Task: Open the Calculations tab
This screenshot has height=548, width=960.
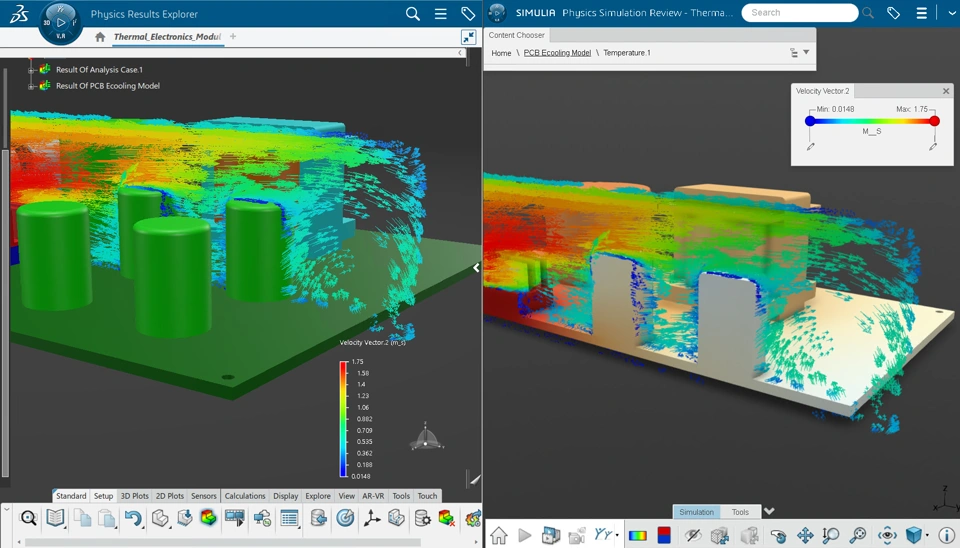Action: pyautogui.click(x=245, y=496)
